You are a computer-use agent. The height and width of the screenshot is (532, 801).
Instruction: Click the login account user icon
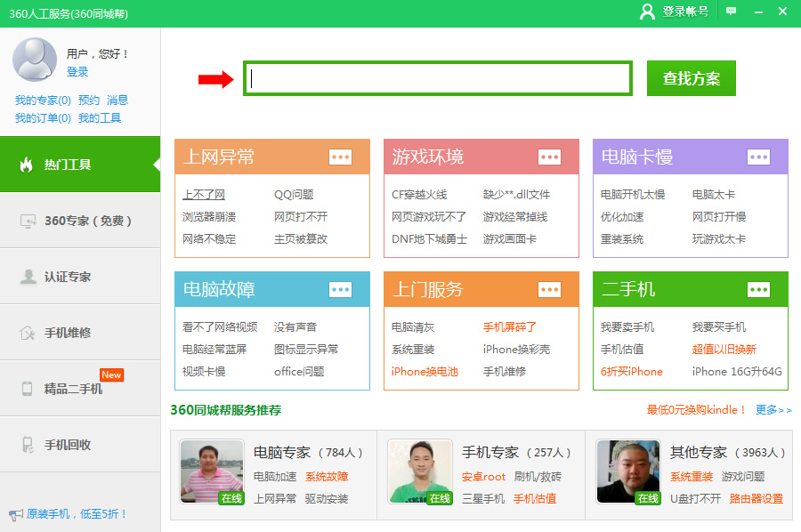pyautogui.click(x=647, y=12)
